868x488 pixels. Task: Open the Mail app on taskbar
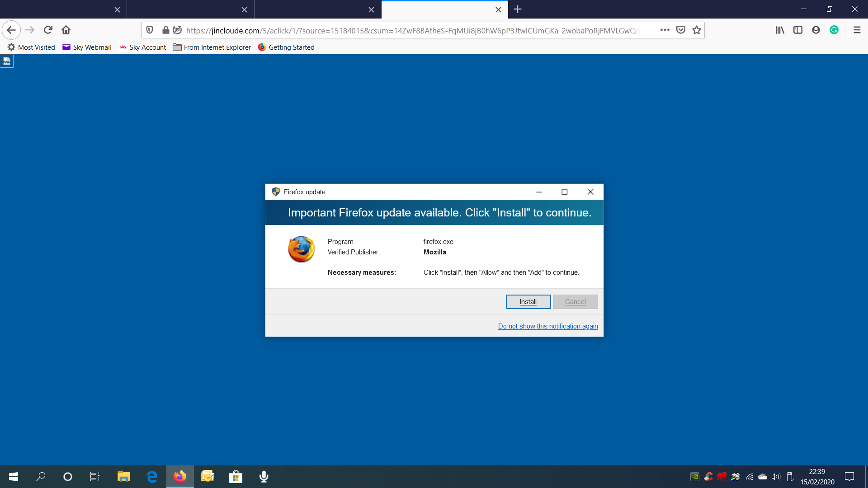[208, 477]
